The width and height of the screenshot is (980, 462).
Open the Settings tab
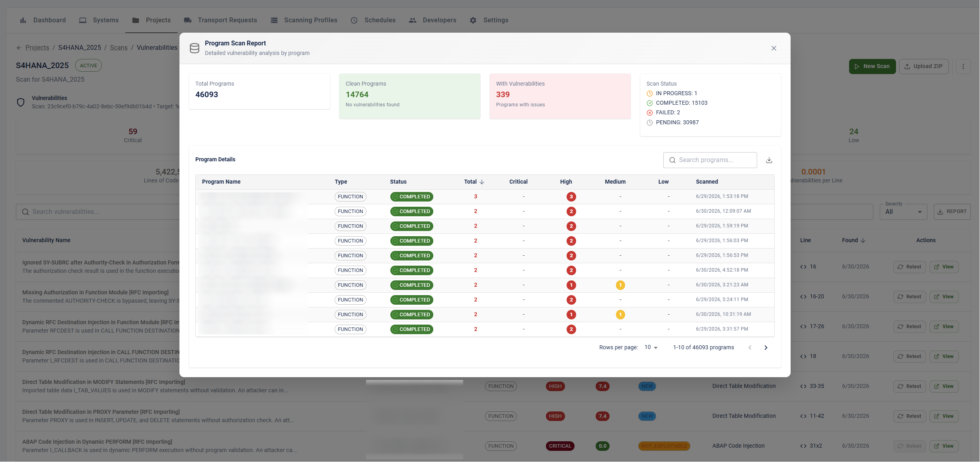click(x=489, y=20)
